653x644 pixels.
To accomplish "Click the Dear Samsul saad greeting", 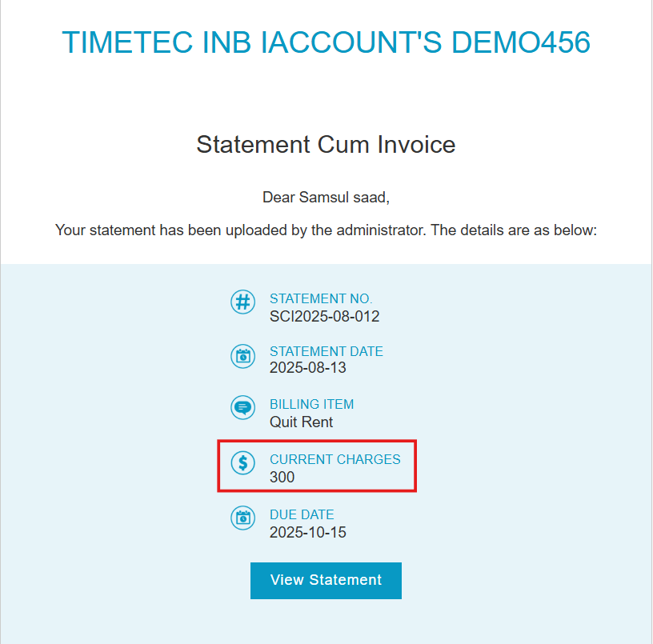I will pos(326,198).
